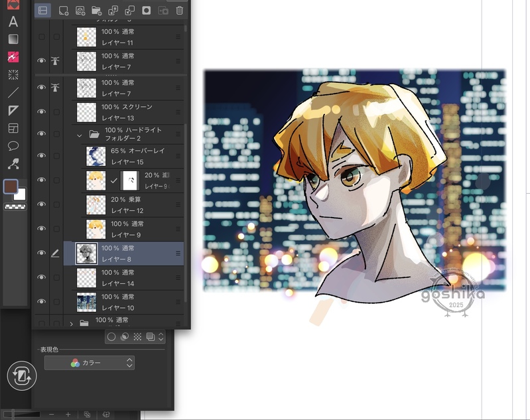Viewport: 530px width, 420px height.
Task: Click Merge with layer below icon
Action: (x=130, y=11)
